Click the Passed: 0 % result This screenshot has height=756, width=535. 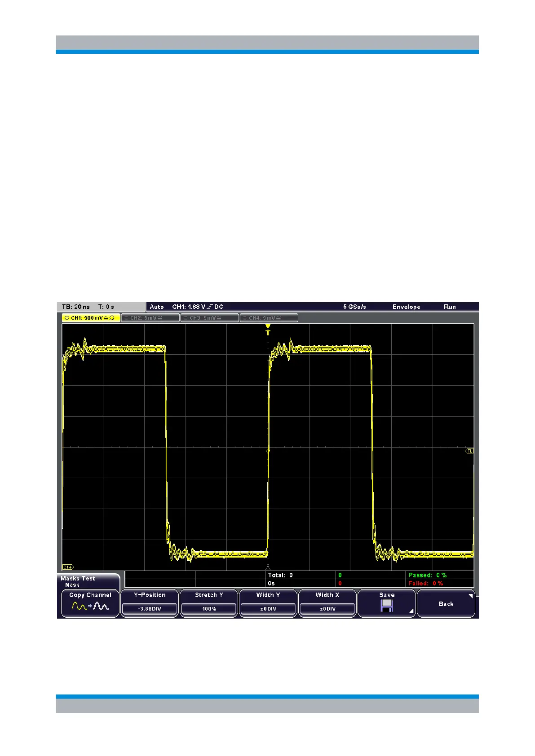(x=428, y=575)
